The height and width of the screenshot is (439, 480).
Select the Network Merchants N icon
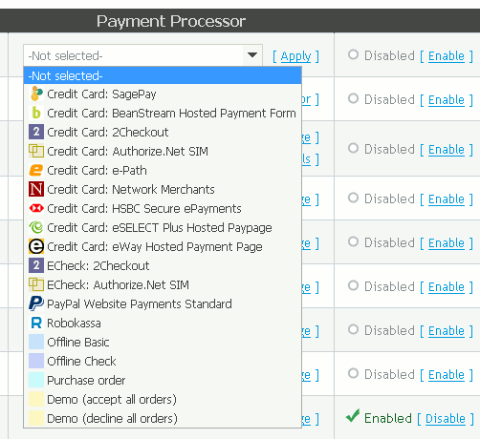(36, 189)
